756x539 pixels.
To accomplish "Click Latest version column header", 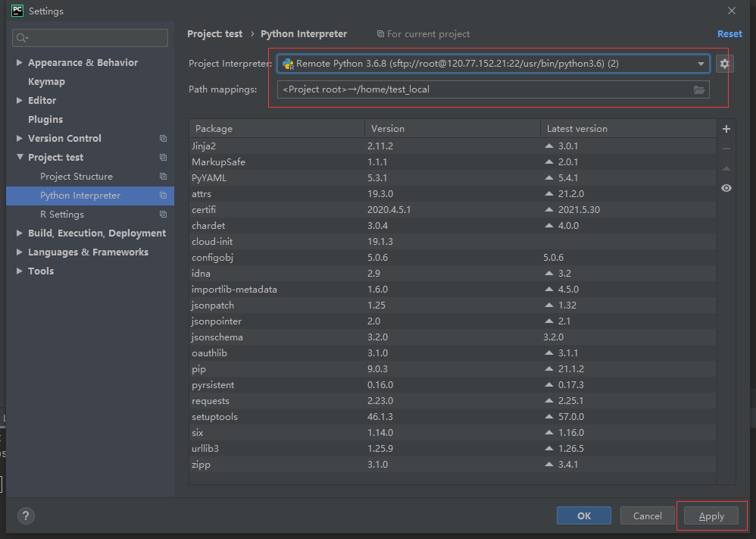I will (x=628, y=129).
